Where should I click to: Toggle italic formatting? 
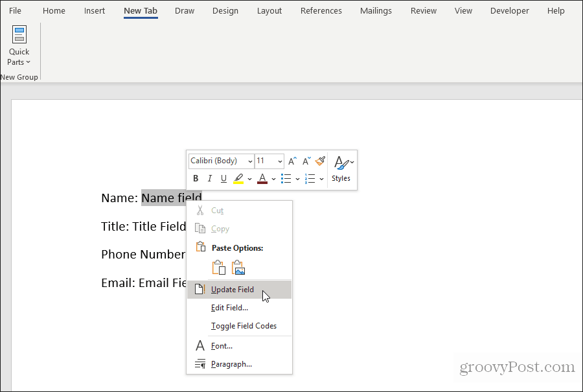click(x=209, y=178)
